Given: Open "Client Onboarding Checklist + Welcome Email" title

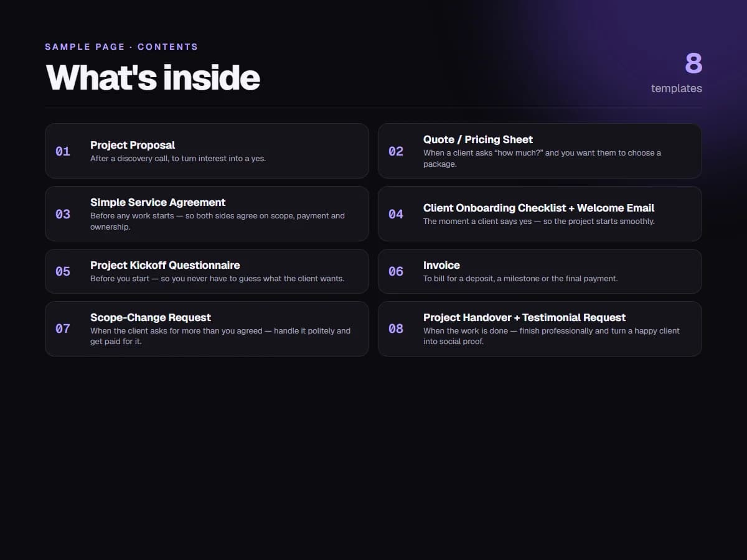Looking at the screenshot, I should pyautogui.click(x=539, y=208).
